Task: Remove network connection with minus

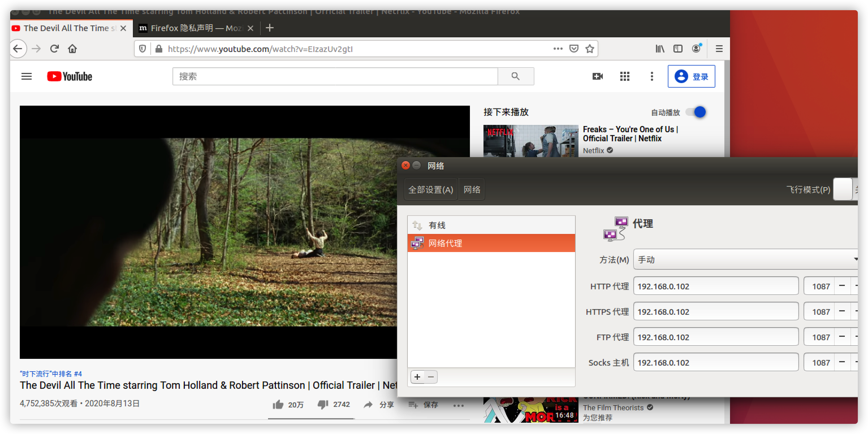Action: (431, 377)
